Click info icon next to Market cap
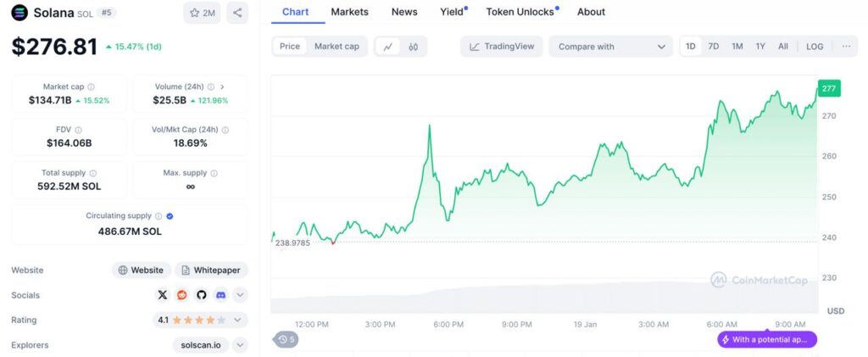 click(92, 86)
